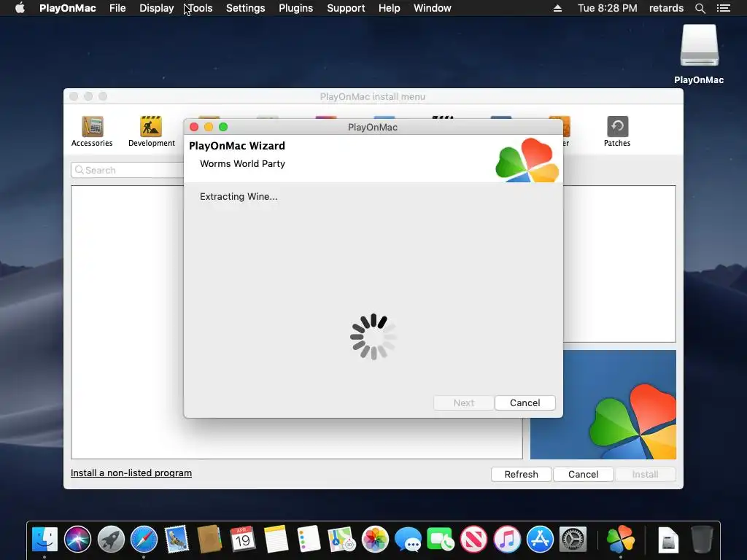Open the Display menu
747x560 pixels.
[x=156, y=8]
